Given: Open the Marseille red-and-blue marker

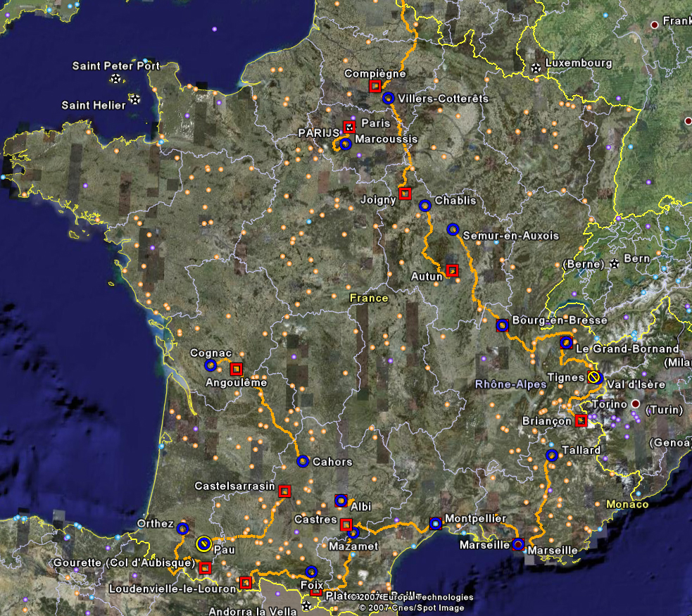Looking at the screenshot, I should [x=518, y=544].
